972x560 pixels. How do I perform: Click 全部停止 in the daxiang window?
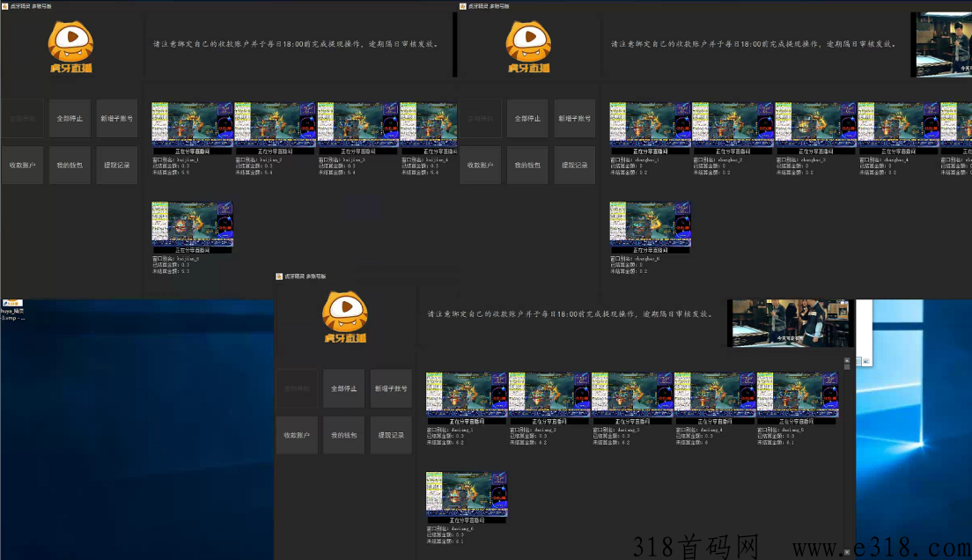pyautogui.click(x=343, y=388)
